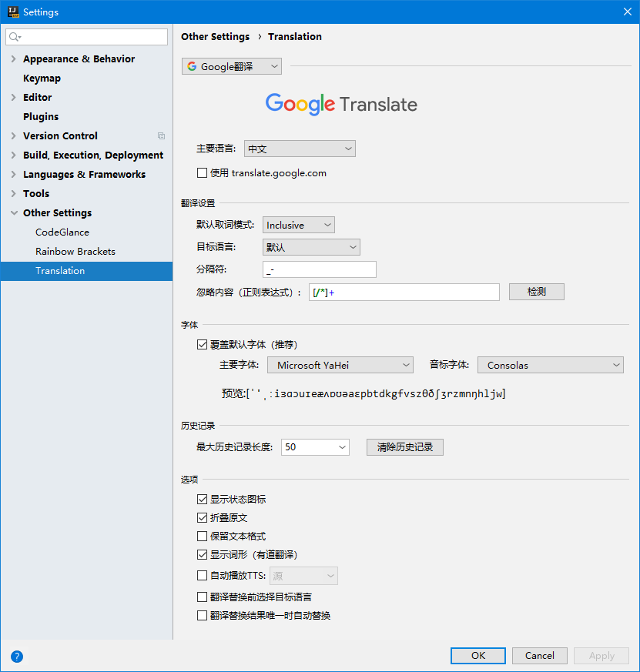Screen dimensions: 640x672
Task: Click the 检测 button
Action: click(x=537, y=292)
